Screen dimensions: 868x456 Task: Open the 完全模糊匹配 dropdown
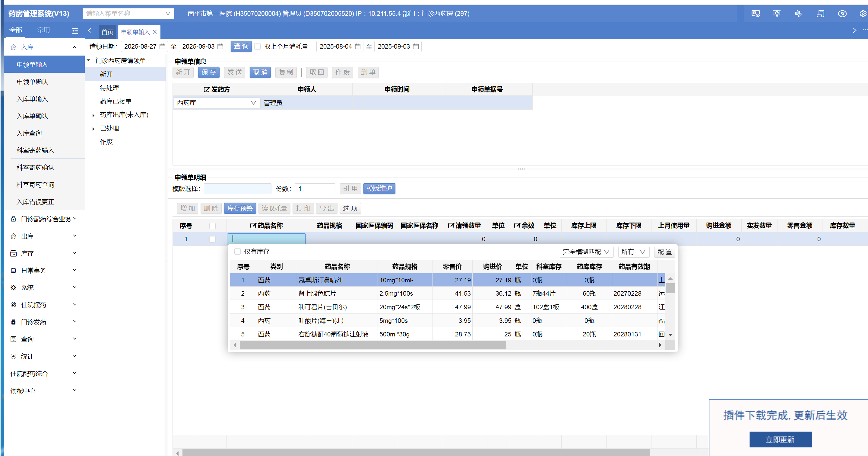click(586, 252)
